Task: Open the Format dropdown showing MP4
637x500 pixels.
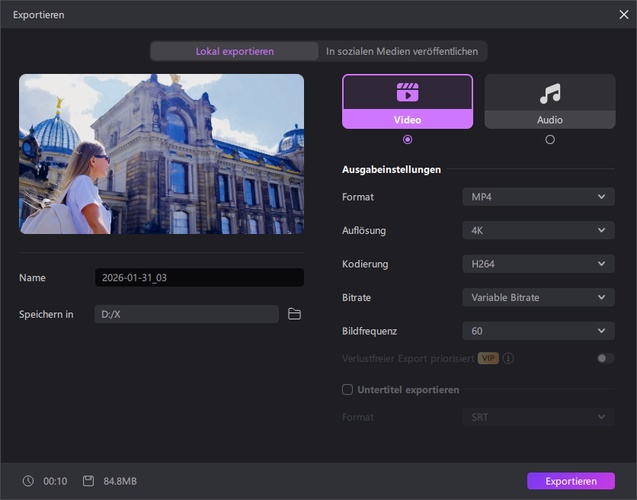Action: (538, 197)
